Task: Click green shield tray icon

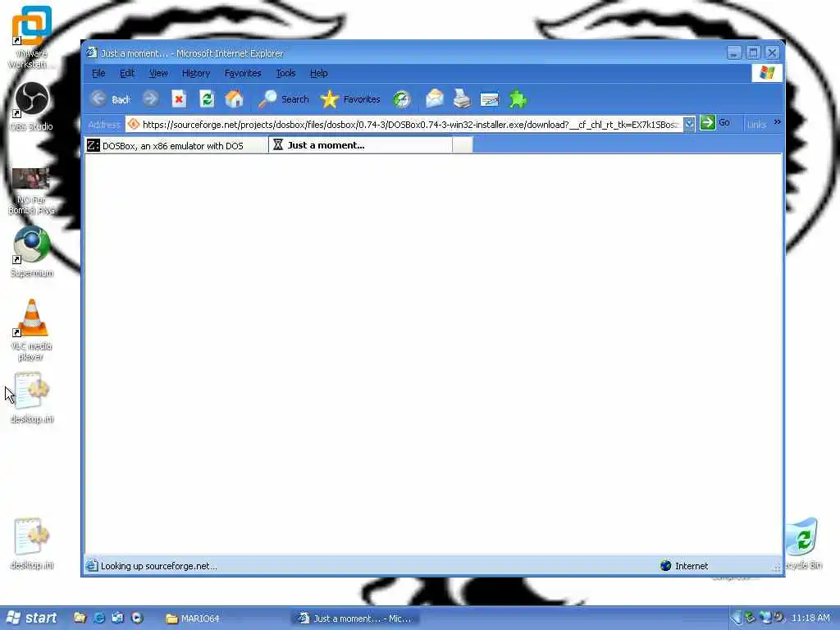Action: tap(751, 617)
